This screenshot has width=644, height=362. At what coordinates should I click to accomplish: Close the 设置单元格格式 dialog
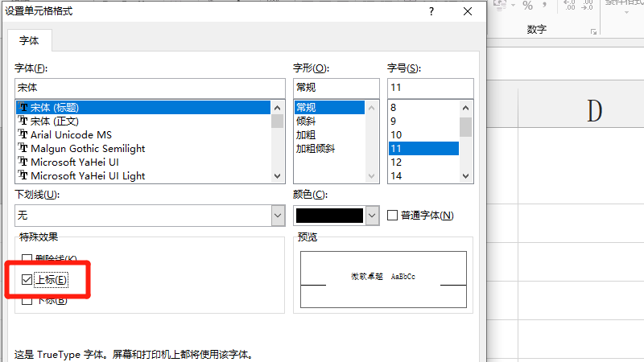(467, 11)
